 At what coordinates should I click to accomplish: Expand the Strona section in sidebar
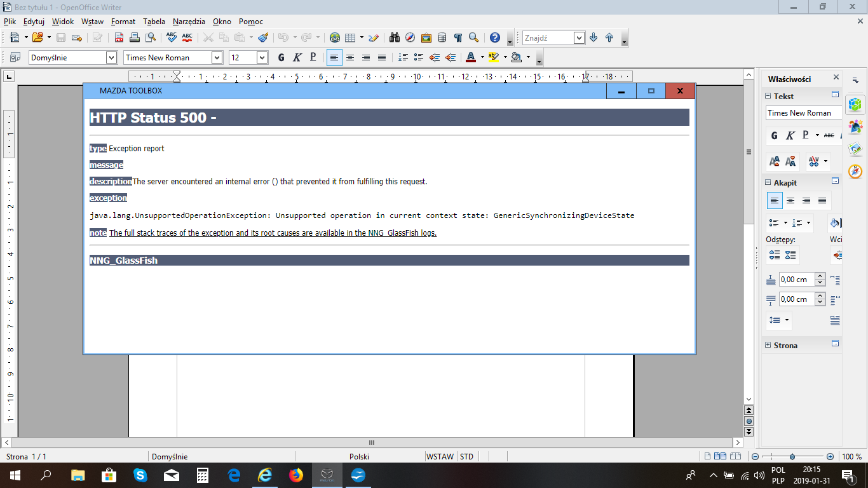[768, 345]
